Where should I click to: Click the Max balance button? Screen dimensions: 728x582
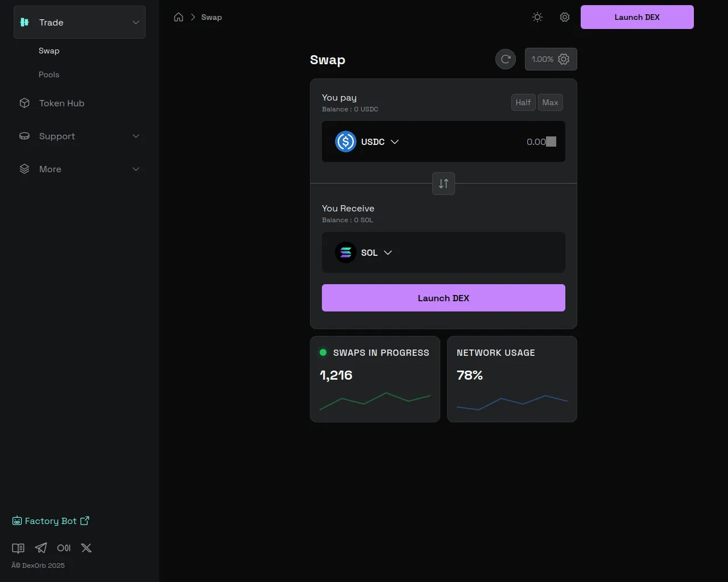point(550,102)
